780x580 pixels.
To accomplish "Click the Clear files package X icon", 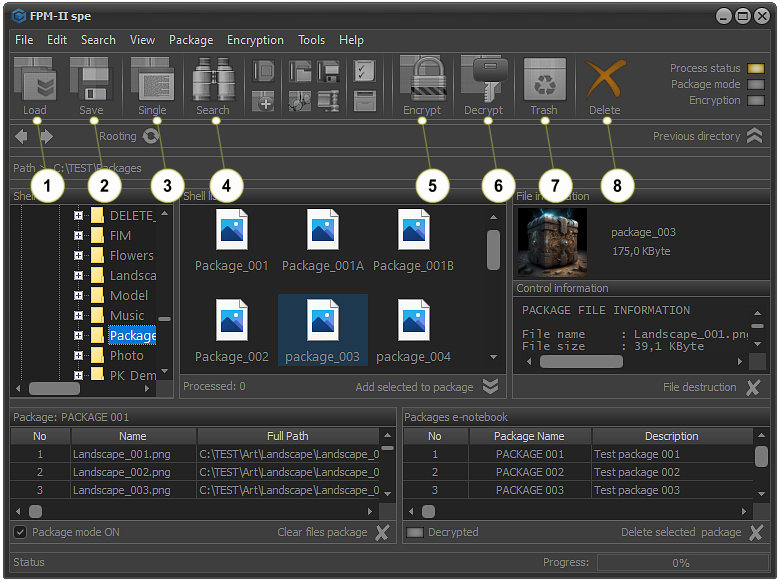I will [x=382, y=532].
